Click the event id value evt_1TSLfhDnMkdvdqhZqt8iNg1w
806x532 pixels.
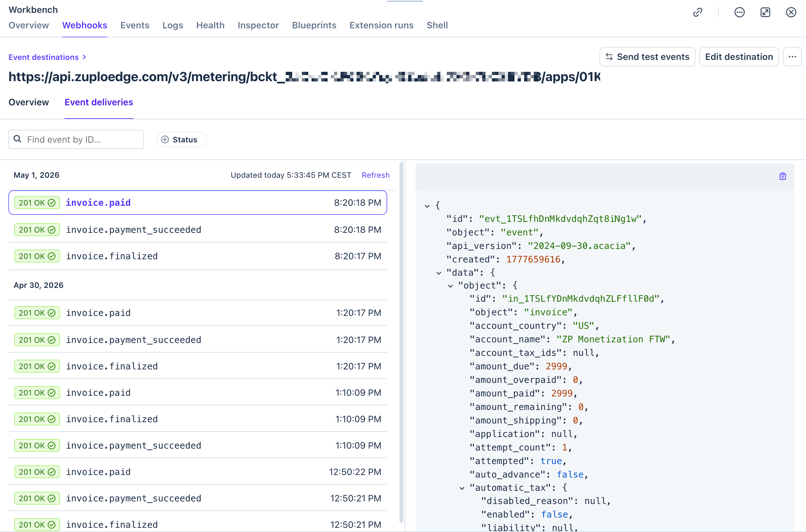[560, 219]
